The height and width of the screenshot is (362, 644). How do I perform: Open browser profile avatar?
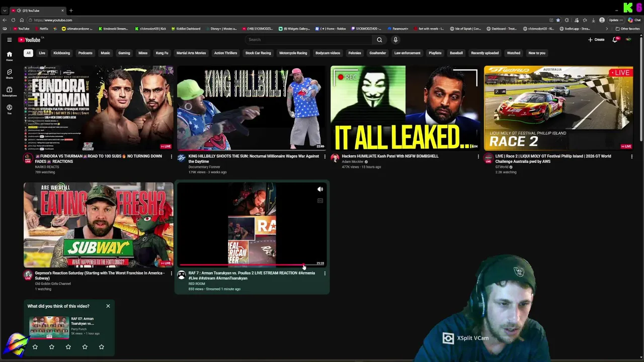coord(602,20)
